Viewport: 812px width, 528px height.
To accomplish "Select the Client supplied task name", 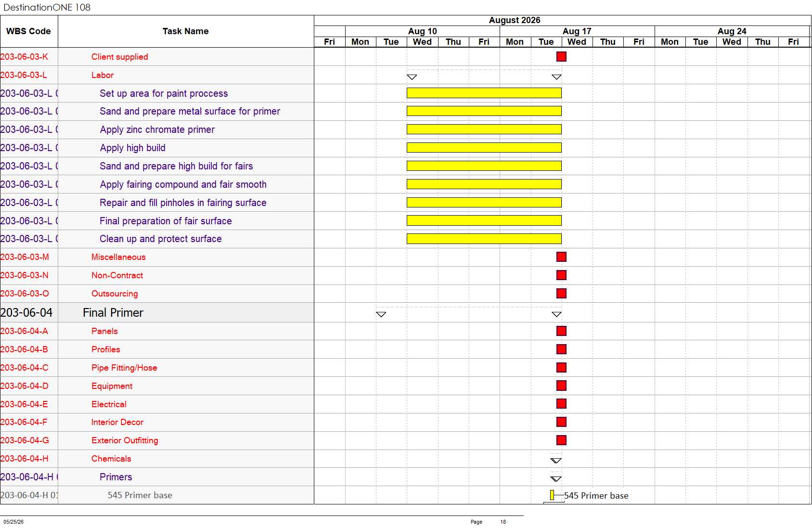I will pyautogui.click(x=120, y=57).
